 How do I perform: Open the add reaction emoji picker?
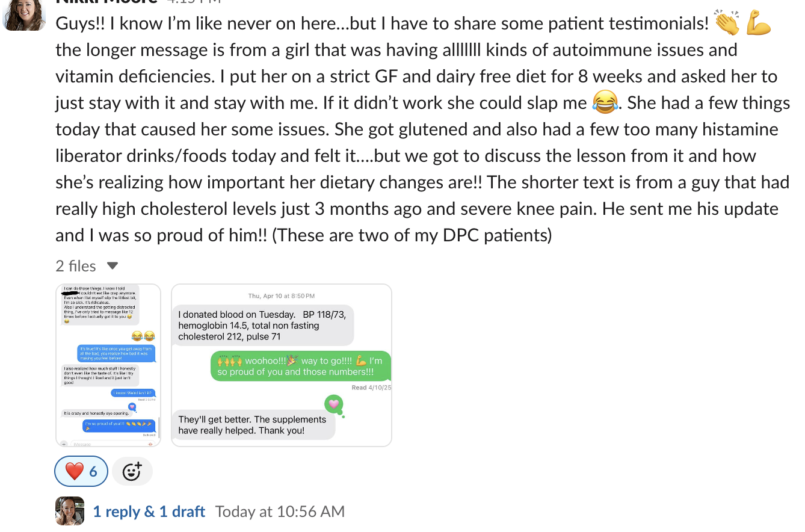tap(132, 471)
